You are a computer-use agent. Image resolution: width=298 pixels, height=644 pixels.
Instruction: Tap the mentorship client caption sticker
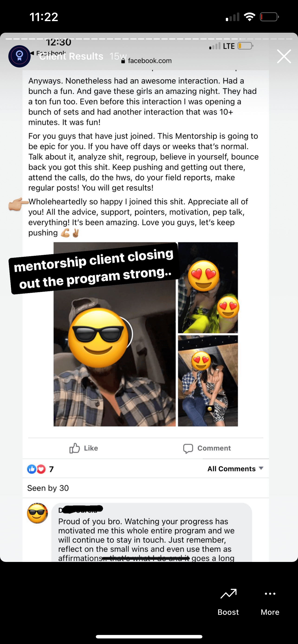click(x=94, y=269)
